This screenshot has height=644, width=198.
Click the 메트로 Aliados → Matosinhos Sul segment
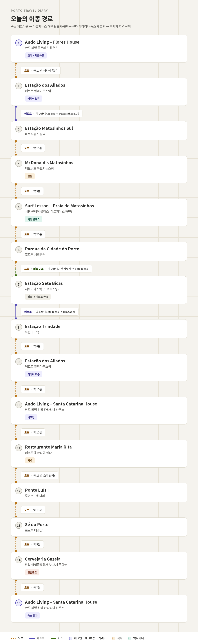tap(52, 114)
